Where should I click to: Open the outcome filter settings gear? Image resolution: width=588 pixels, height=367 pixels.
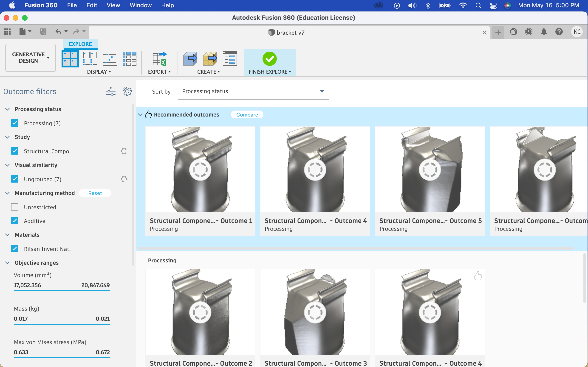click(x=127, y=91)
